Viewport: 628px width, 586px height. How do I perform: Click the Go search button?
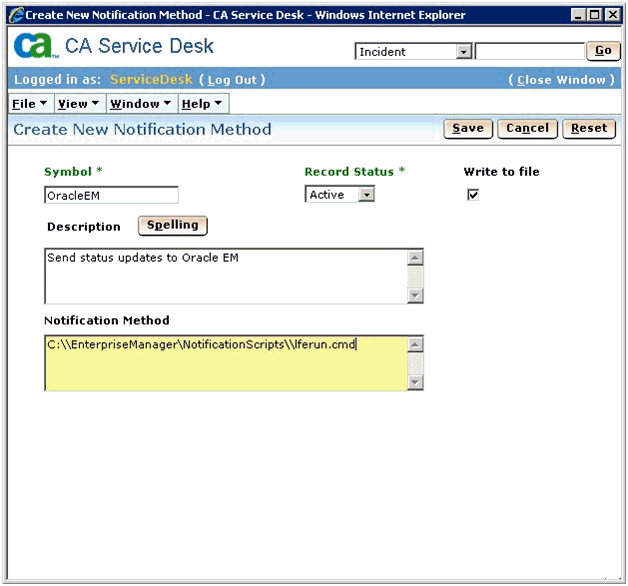603,51
